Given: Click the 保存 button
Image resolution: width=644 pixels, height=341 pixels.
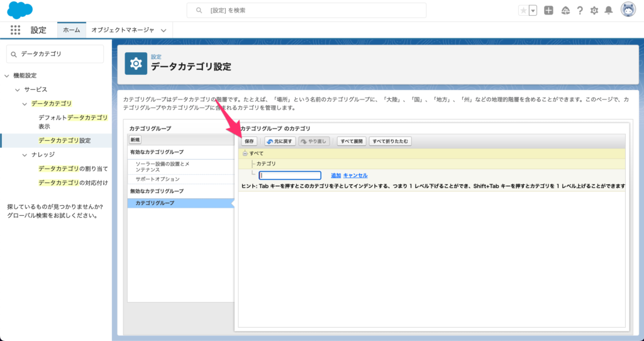Looking at the screenshot, I should coord(249,142).
